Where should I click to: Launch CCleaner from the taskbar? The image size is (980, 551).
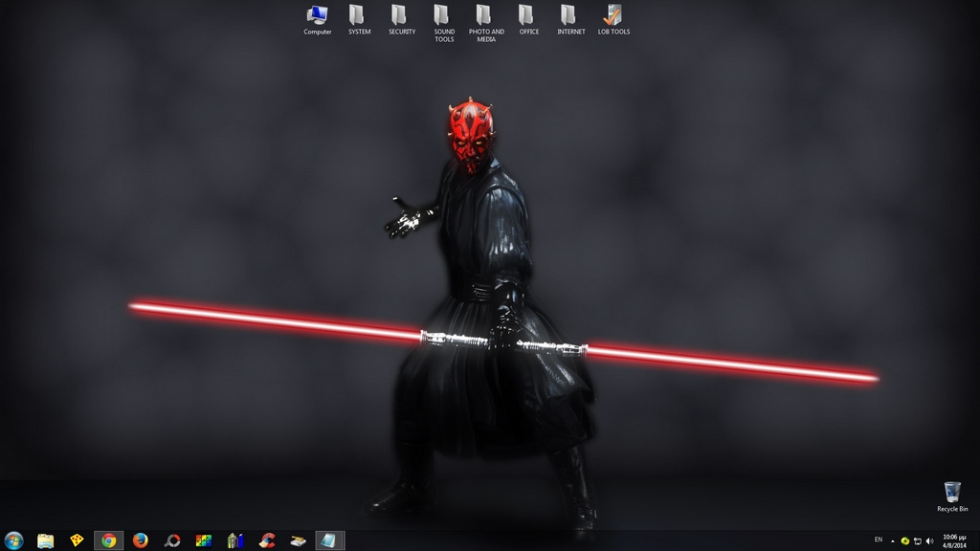pos(267,540)
